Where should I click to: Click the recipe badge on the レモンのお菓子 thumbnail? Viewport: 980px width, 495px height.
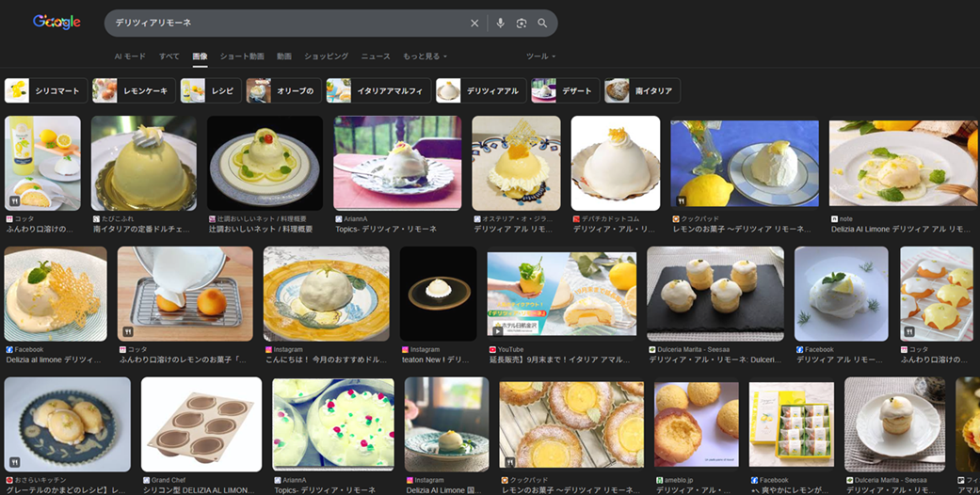680,200
